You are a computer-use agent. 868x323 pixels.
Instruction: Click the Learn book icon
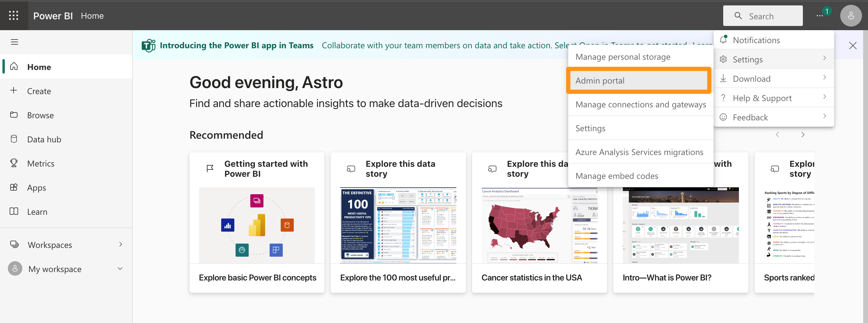pos(14,211)
